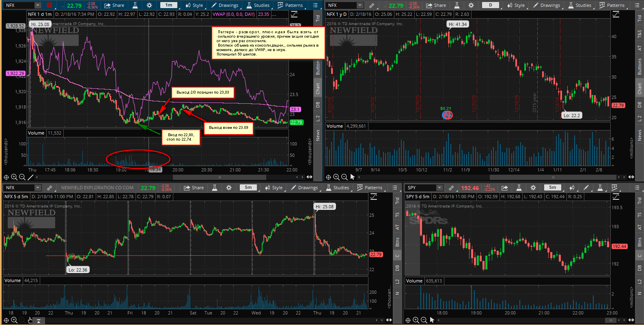Expand the symbol dropdown in NFX daily chart

click(x=360, y=5)
